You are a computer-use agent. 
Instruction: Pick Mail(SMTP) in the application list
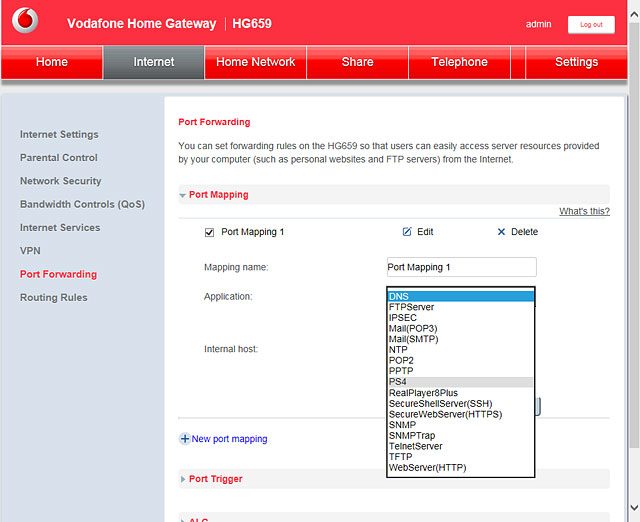[x=460, y=339]
